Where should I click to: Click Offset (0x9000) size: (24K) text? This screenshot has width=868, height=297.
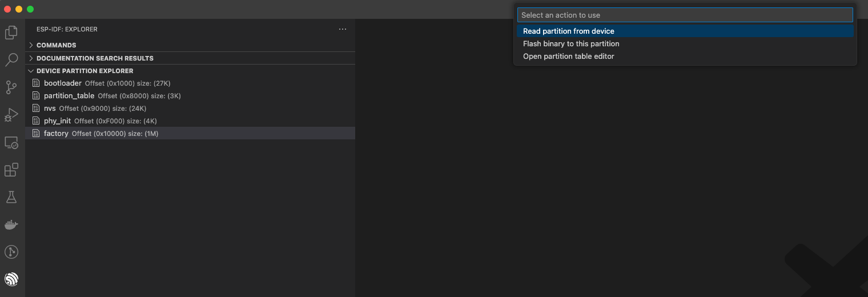[x=103, y=109]
